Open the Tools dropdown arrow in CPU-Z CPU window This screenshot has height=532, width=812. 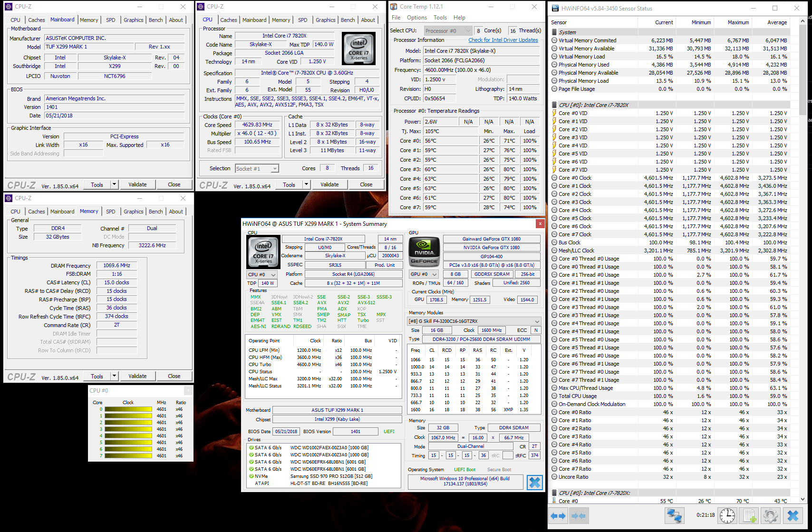(306, 184)
